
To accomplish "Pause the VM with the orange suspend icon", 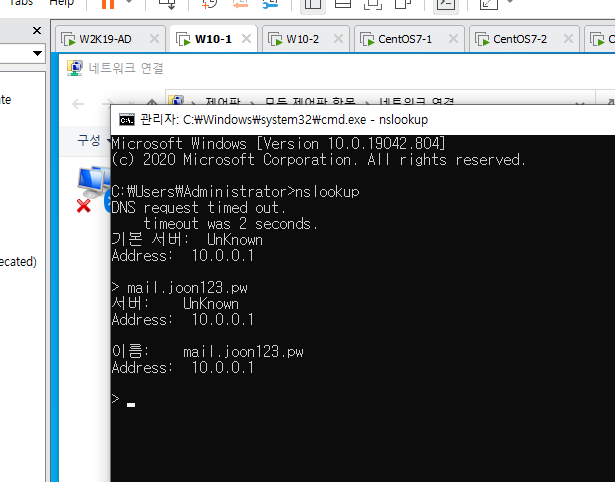I will (x=108, y=4).
